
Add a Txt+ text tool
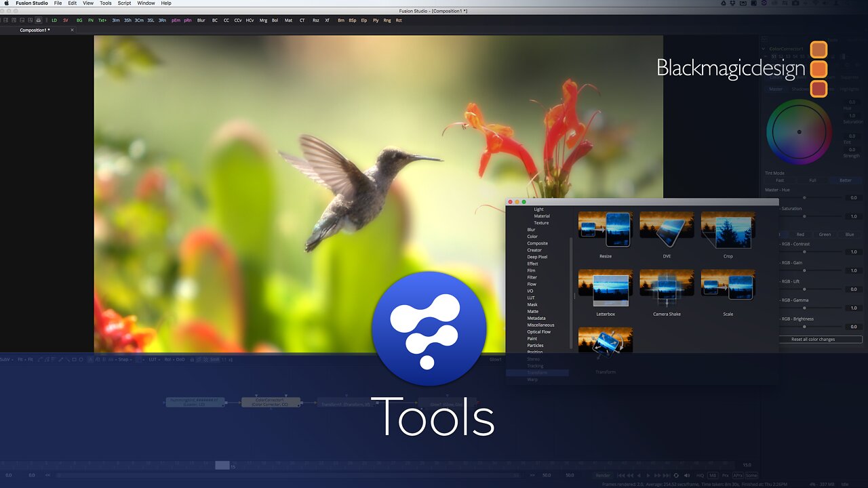click(102, 20)
